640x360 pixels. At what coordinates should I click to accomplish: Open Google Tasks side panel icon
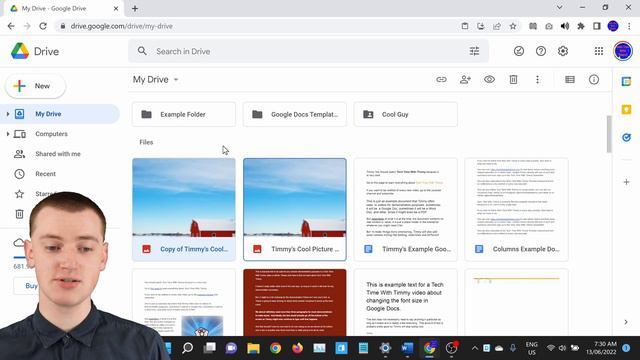[626, 138]
